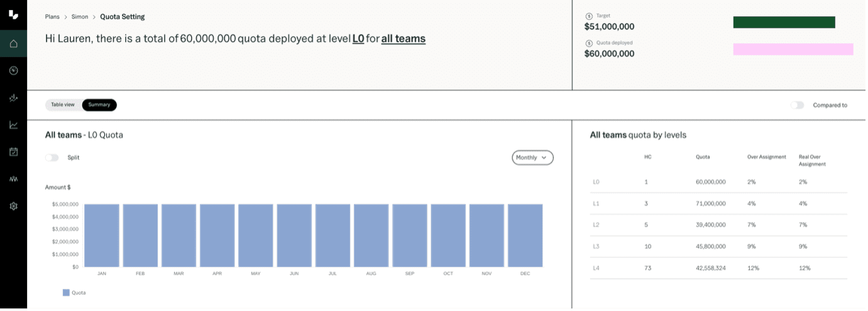This screenshot has width=868, height=311.
Task: Click the app logo in the sidebar
Action: (13, 14)
